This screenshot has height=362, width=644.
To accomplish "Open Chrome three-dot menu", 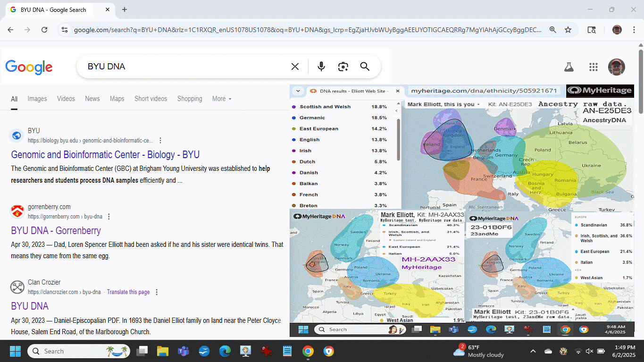I will tap(634, 30).
